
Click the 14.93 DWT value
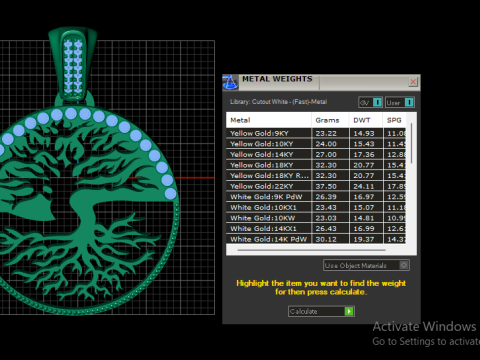(x=364, y=133)
